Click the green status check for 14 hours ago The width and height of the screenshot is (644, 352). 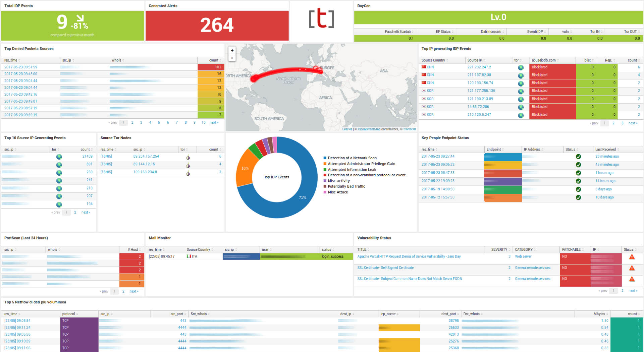coord(578,181)
